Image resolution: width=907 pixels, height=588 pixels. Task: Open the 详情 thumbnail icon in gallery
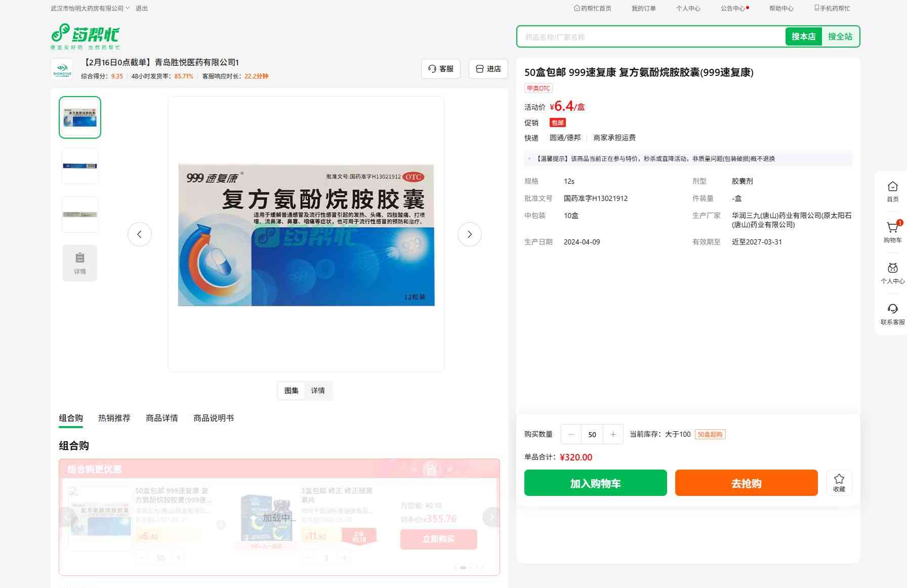80,263
